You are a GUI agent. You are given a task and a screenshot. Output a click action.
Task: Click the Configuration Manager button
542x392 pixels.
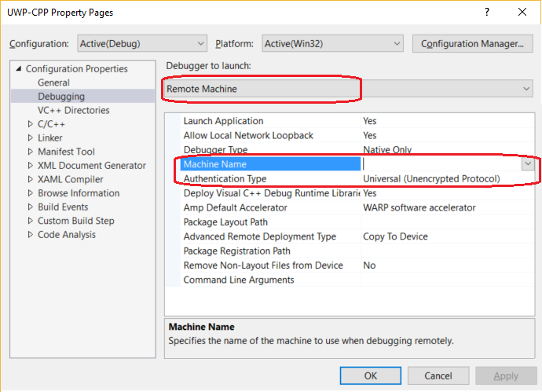(x=472, y=44)
